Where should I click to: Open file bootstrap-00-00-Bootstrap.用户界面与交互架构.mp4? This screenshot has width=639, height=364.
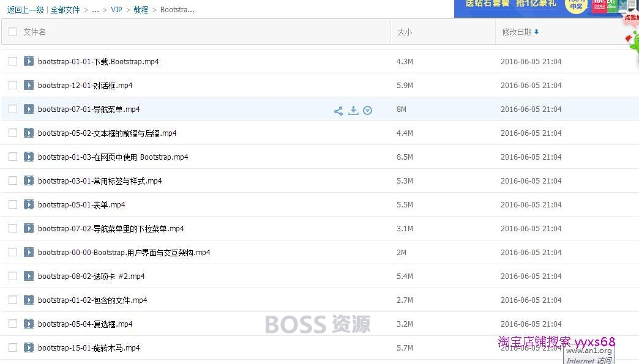click(124, 253)
